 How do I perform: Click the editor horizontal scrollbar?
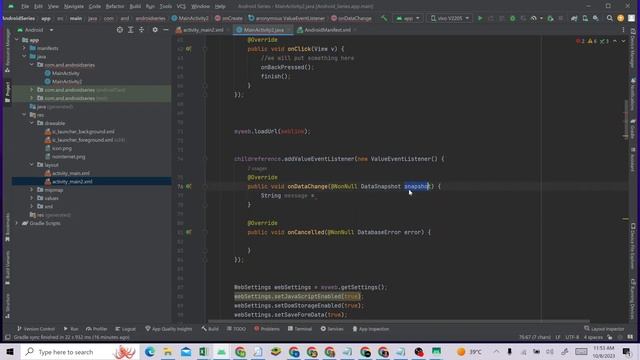point(398,321)
